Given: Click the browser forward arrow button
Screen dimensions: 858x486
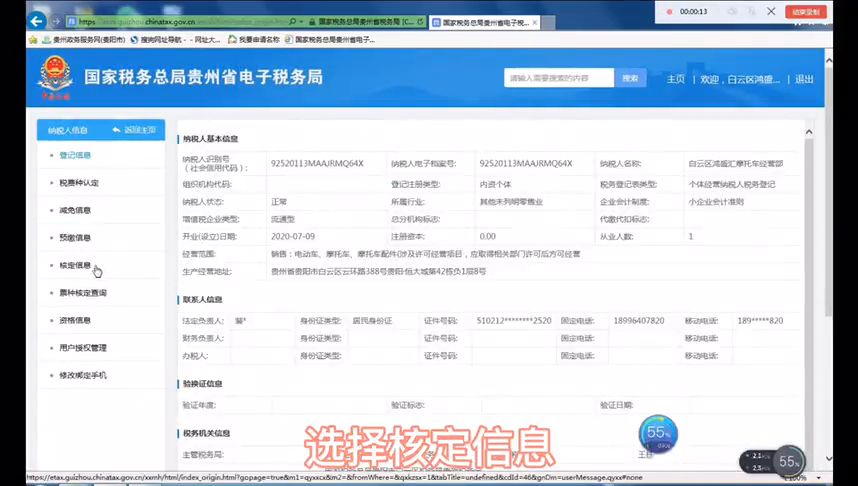Looking at the screenshot, I should (56, 21).
